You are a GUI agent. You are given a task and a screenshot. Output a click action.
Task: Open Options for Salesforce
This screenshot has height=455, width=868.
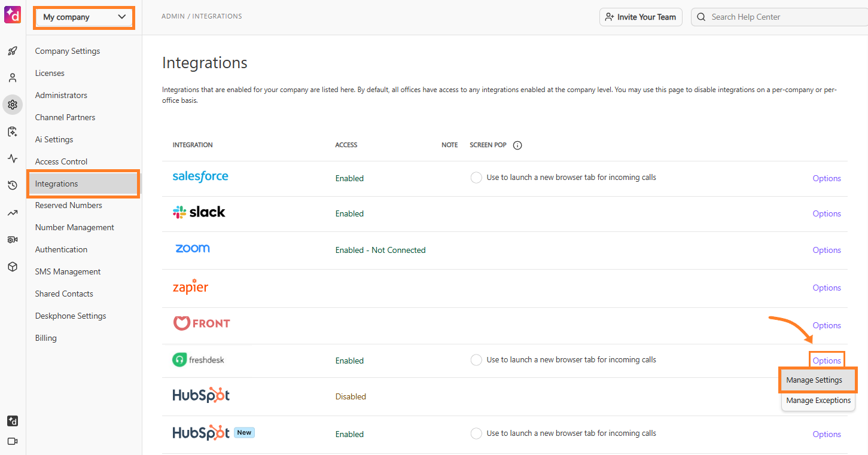coord(827,178)
